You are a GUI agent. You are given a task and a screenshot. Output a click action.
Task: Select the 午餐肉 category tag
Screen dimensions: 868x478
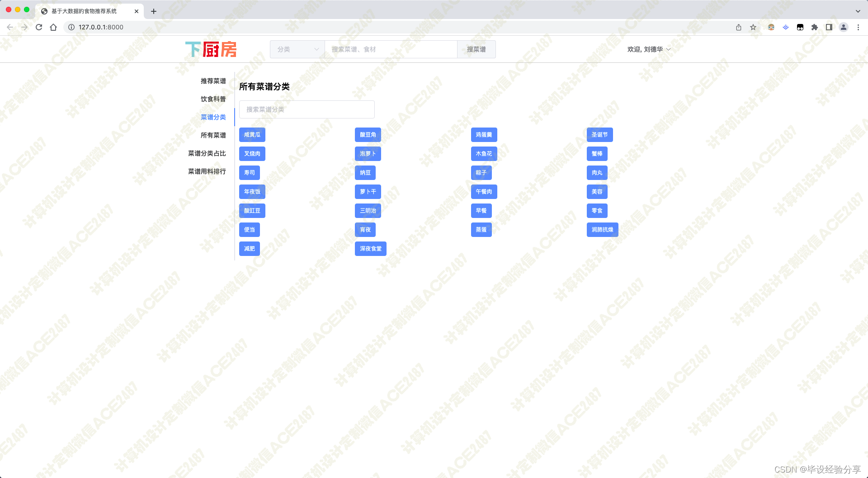[484, 192]
